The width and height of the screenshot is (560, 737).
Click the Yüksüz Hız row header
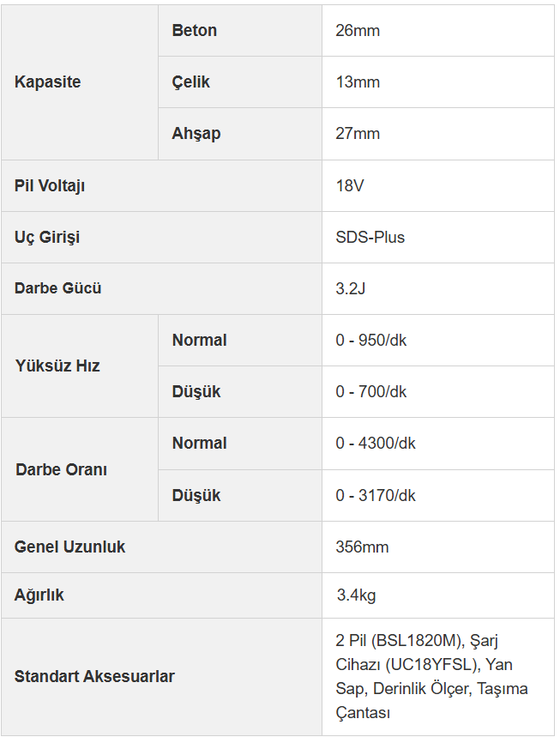(x=57, y=366)
